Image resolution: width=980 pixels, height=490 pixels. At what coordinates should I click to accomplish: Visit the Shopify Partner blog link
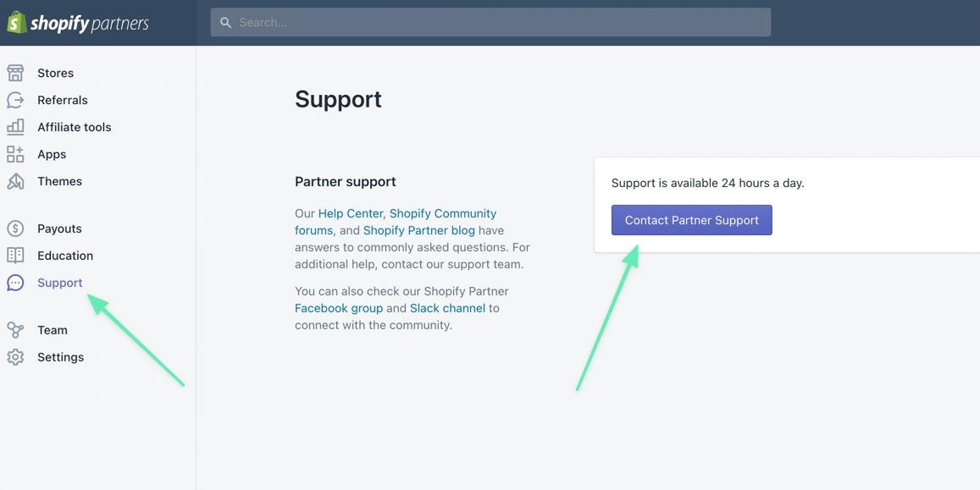[x=418, y=230]
